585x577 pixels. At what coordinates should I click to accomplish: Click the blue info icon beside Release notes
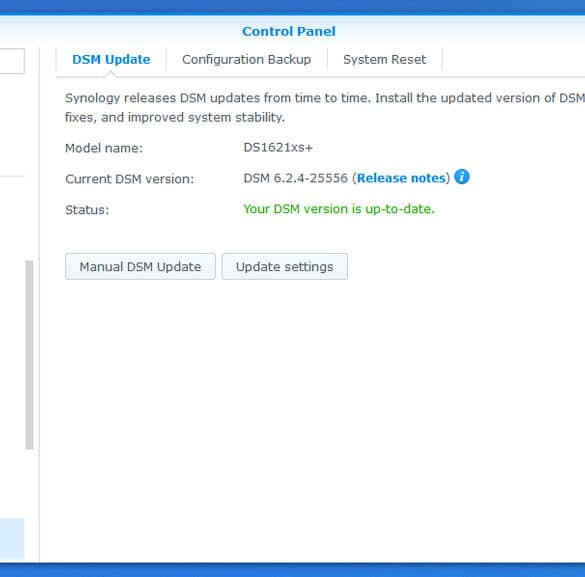tap(462, 177)
